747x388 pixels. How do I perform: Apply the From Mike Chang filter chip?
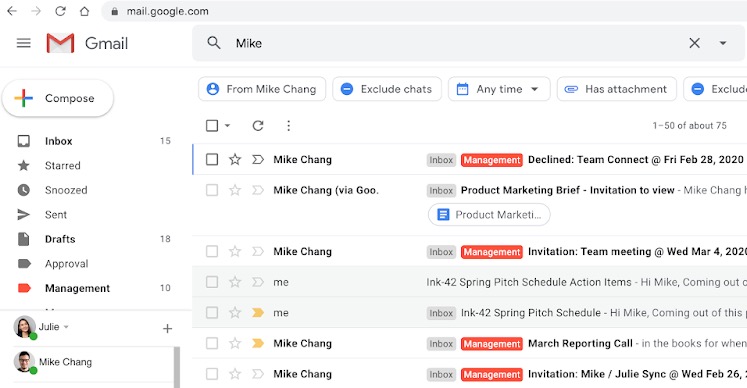(262, 89)
